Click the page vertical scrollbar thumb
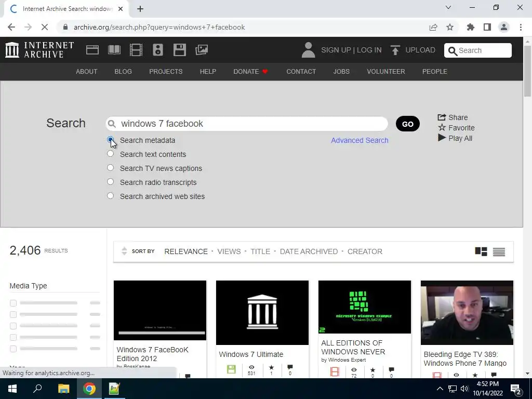This screenshot has width=532, height=399. point(527,71)
